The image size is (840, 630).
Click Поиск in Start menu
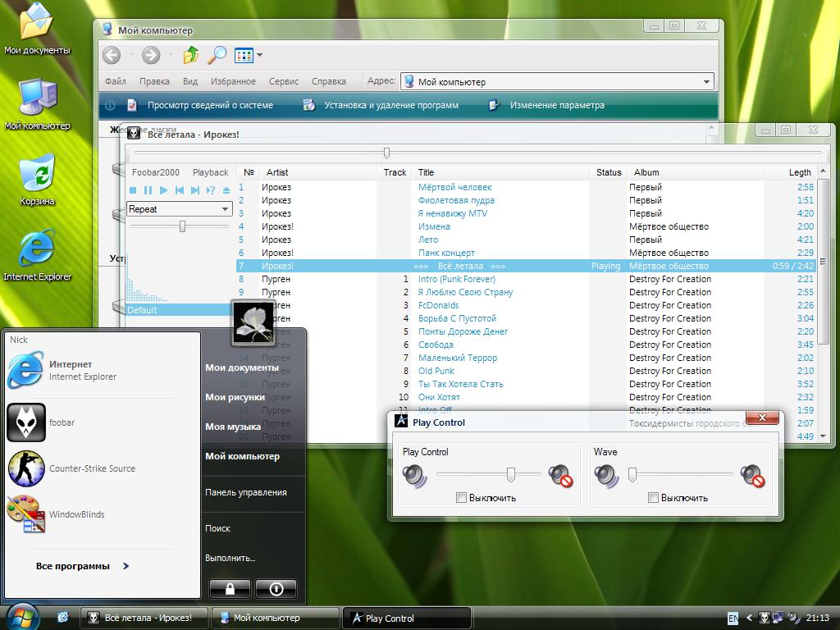point(217,527)
